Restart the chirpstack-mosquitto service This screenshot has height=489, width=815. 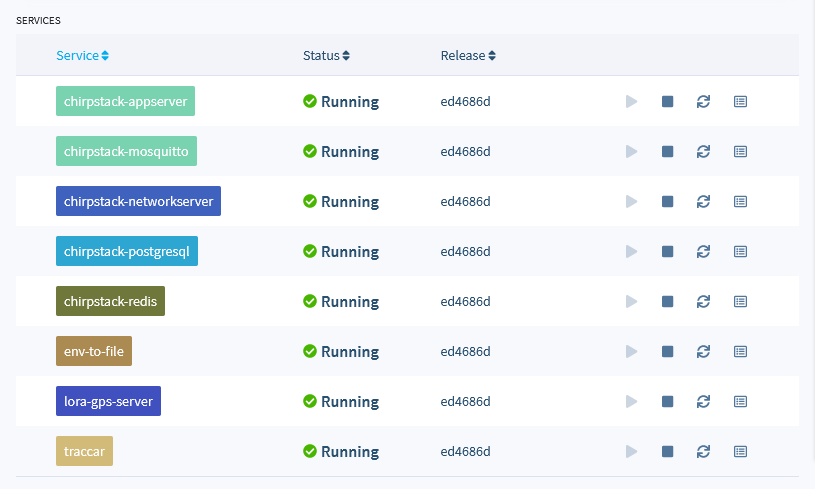click(x=703, y=151)
